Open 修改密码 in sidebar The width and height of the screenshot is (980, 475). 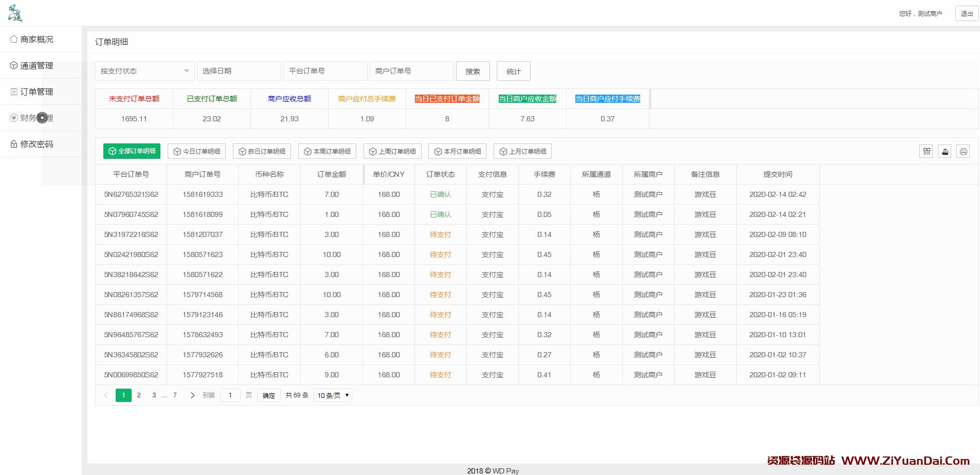pos(41,144)
